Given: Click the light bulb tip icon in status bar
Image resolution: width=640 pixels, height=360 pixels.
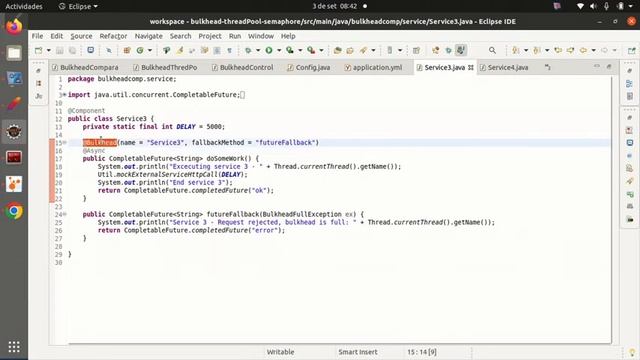Looking at the screenshot, I should [632, 352].
